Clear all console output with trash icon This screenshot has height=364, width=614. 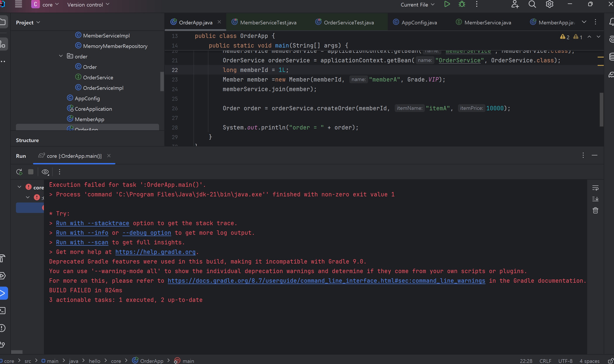click(595, 210)
